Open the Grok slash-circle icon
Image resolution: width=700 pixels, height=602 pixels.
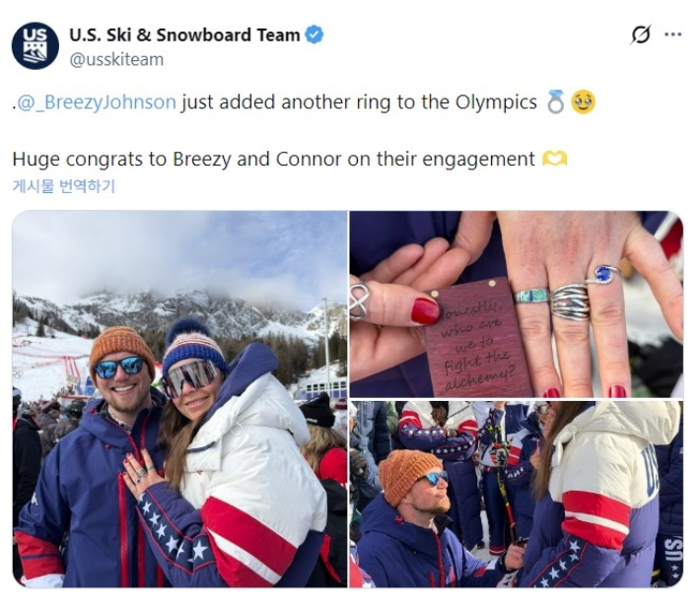coord(641,34)
